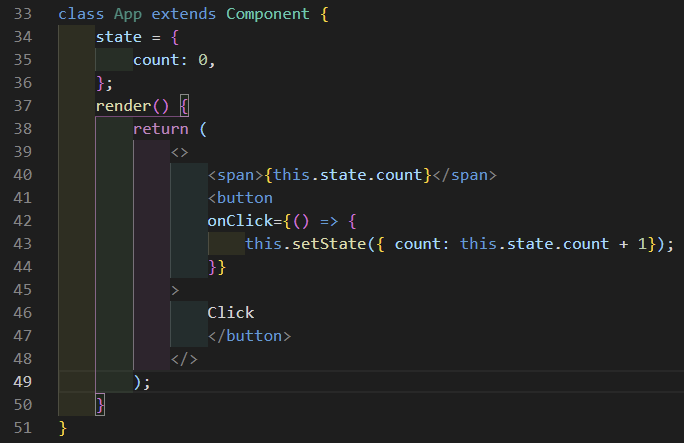Screen dimensions: 684x443
Task: Click the arrow '=>' on line 42
Action: pos(329,222)
